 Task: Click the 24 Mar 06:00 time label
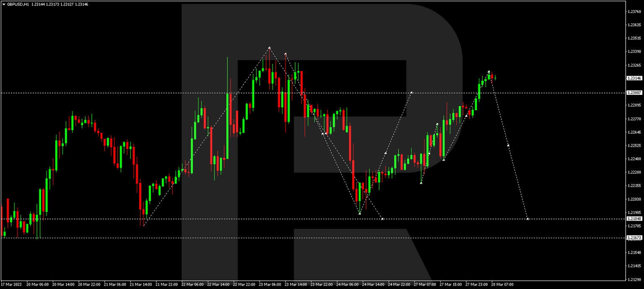pos(348,284)
